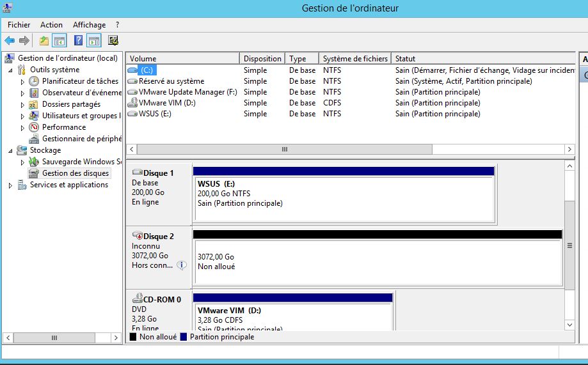
Task: Click the volume list horizontal scrollbar thumb
Action: pos(285,149)
